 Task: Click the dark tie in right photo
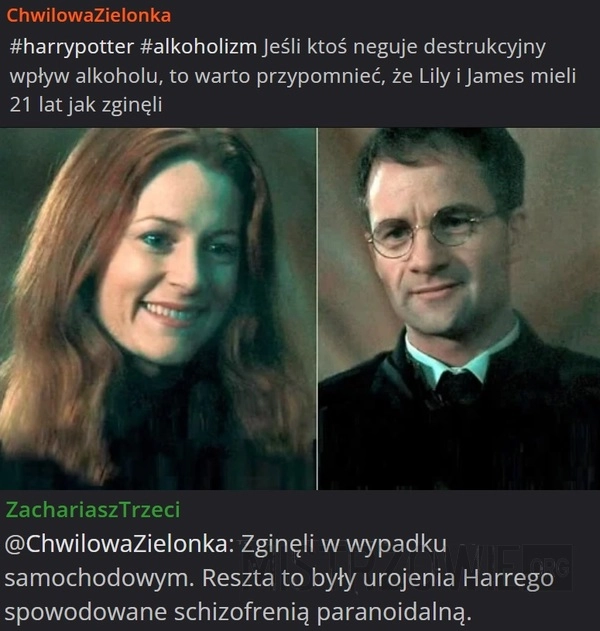(458, 387)
